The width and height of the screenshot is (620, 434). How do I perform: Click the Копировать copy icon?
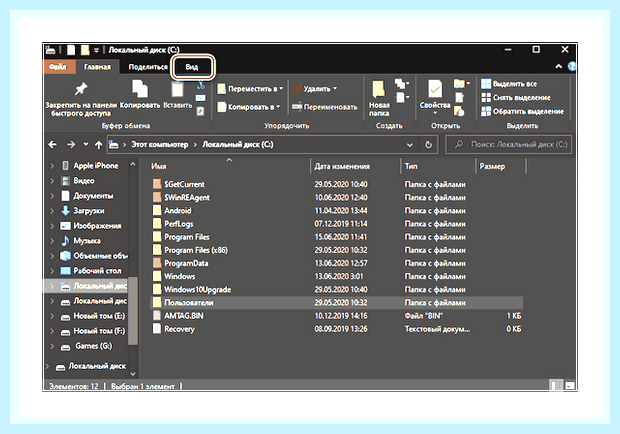coord(140,88)
